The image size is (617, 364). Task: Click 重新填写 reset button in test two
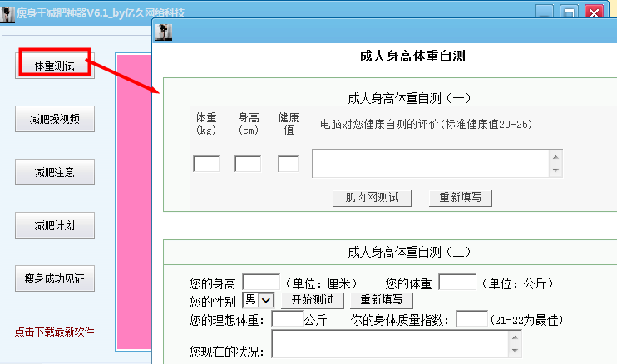pos(382,300)
